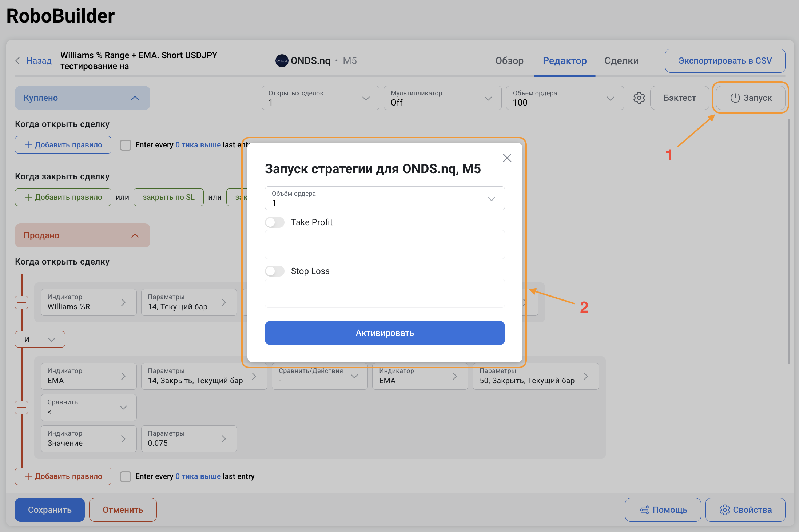Switch to the Сделки tab

click(x=621, y=61)
